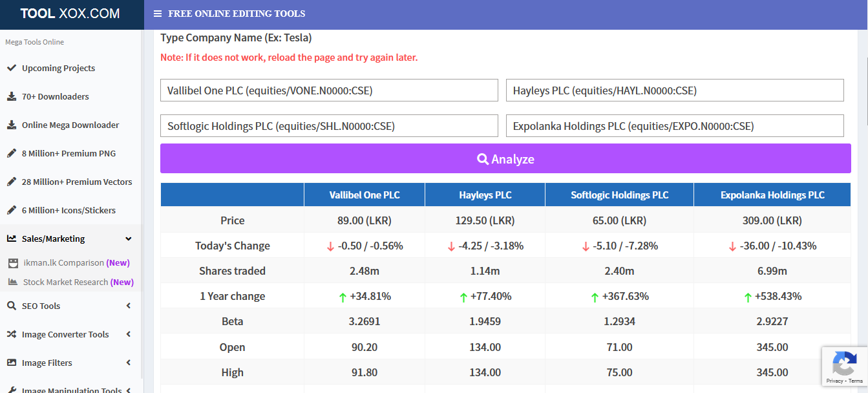Click the -36.00 / -10.43% change cell

point(772,246)
